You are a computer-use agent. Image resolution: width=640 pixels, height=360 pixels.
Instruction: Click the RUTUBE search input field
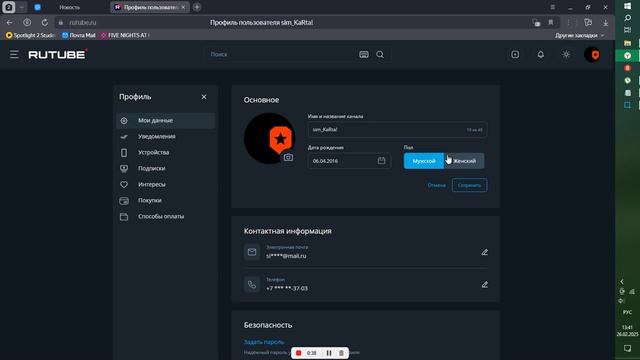tap(282, 54)
